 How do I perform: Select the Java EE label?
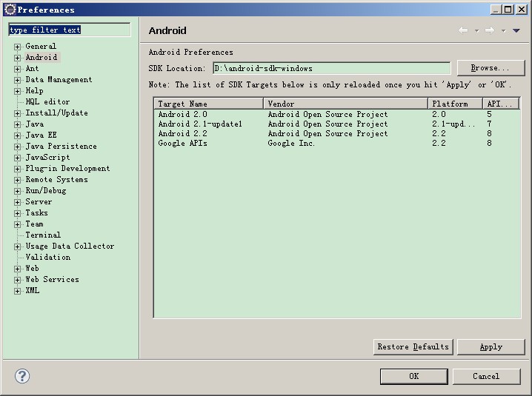coord(41,135)
